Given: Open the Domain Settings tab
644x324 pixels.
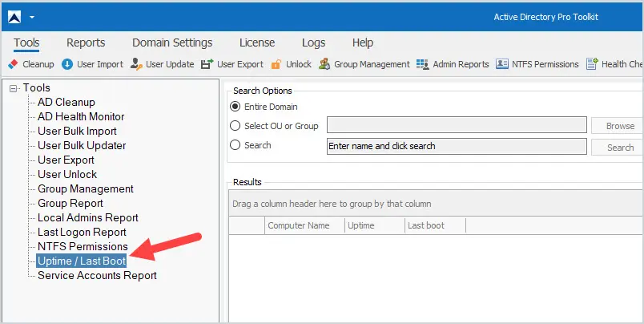Looking at the screenshot, I should (x=172, y=43).
